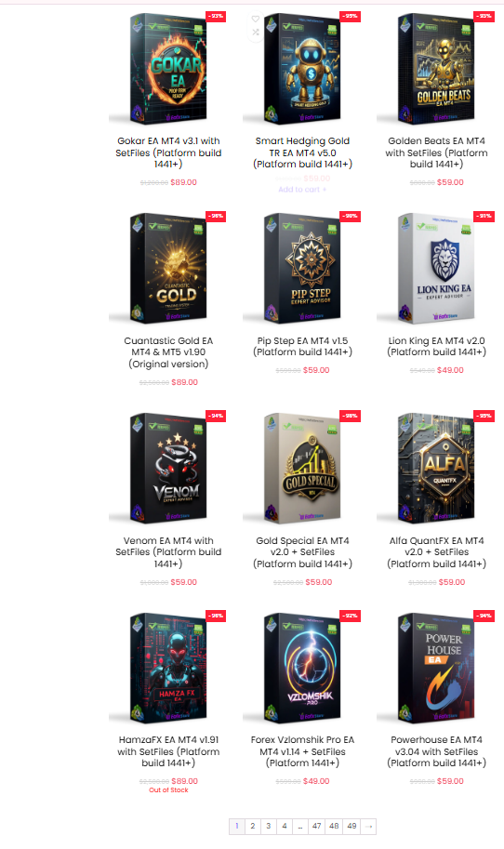Open the Alfa QuantFX product box image

[436, 469]
